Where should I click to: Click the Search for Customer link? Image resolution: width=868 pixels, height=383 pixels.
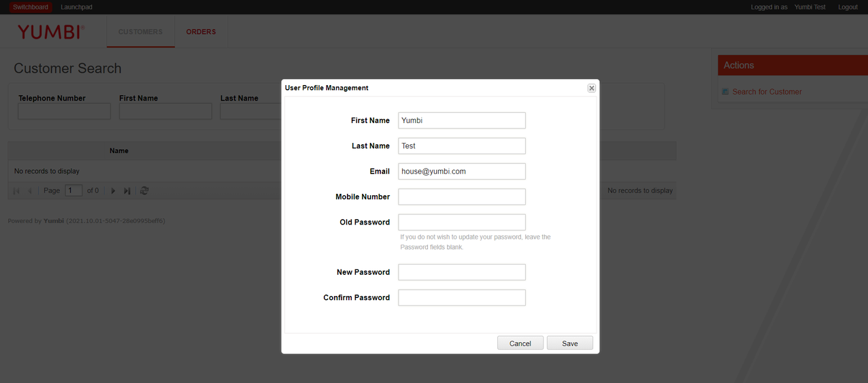pos(767,92)
